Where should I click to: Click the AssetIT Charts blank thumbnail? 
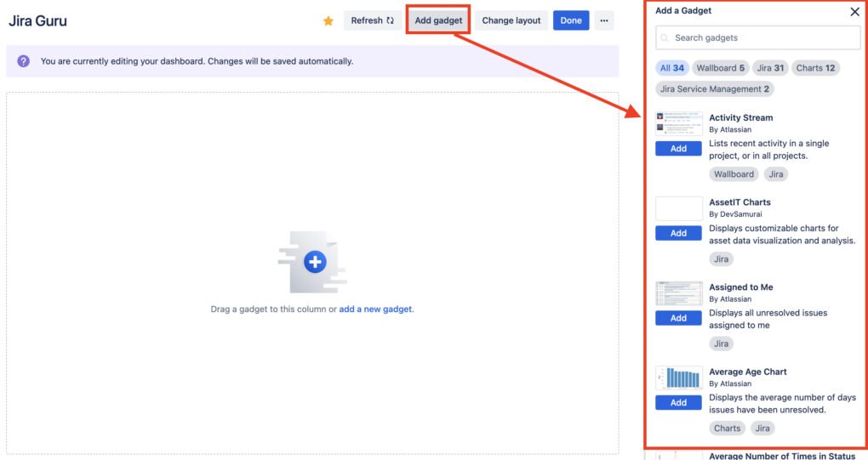click(679, 208)
